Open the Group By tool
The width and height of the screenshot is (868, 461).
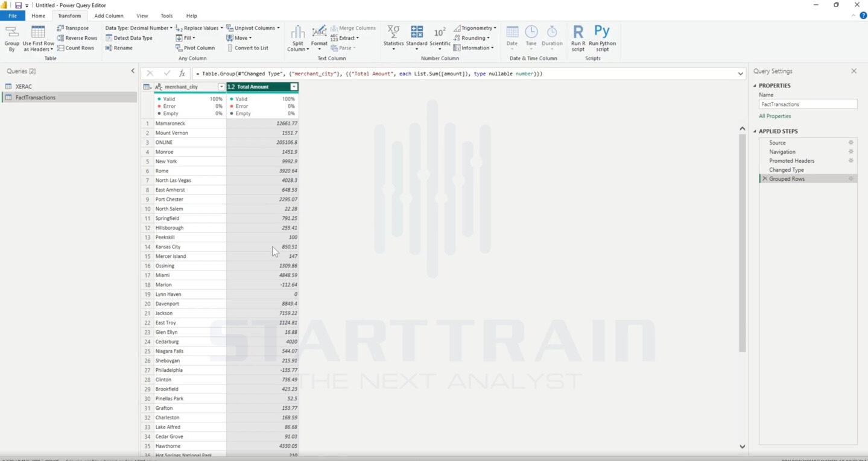click(x=11, y=38)
